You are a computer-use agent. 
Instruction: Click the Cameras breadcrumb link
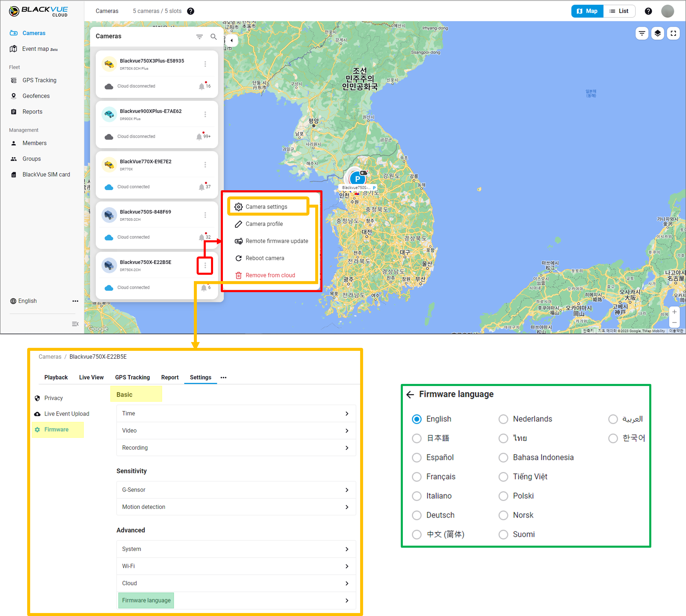point(50,357)
